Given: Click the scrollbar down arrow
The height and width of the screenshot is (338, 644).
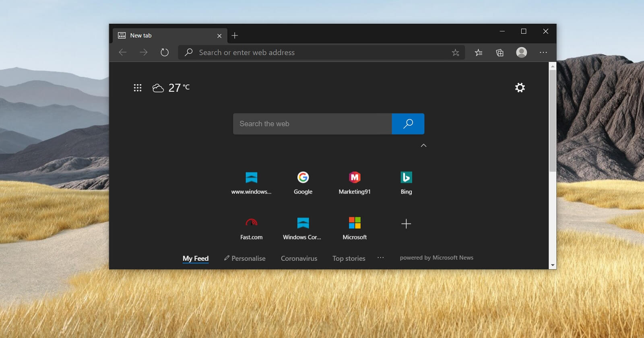Looking at the screenshot, I should coord(553,266).
